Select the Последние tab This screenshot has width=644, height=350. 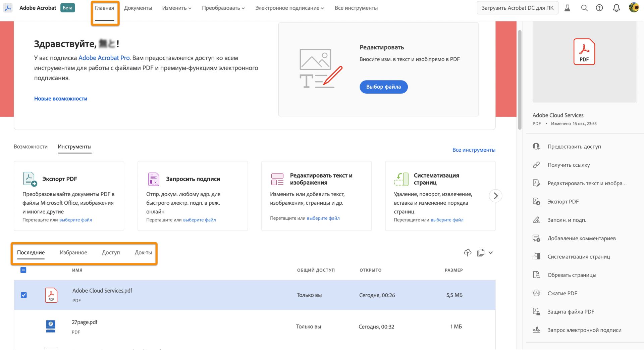pyautogui.click(x=31, y=253)
